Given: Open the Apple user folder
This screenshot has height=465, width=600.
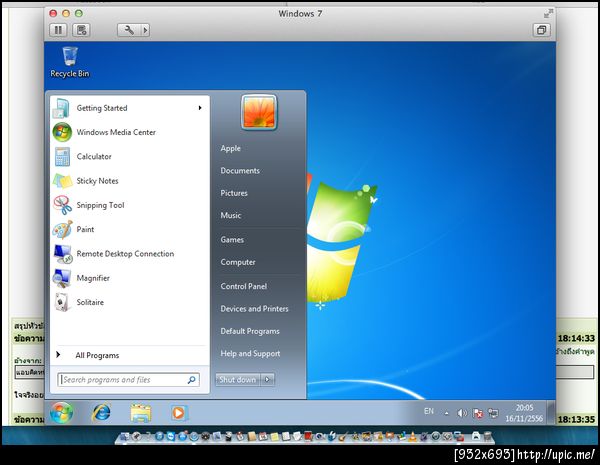Looking at the screenshot, I should point(230,148).
